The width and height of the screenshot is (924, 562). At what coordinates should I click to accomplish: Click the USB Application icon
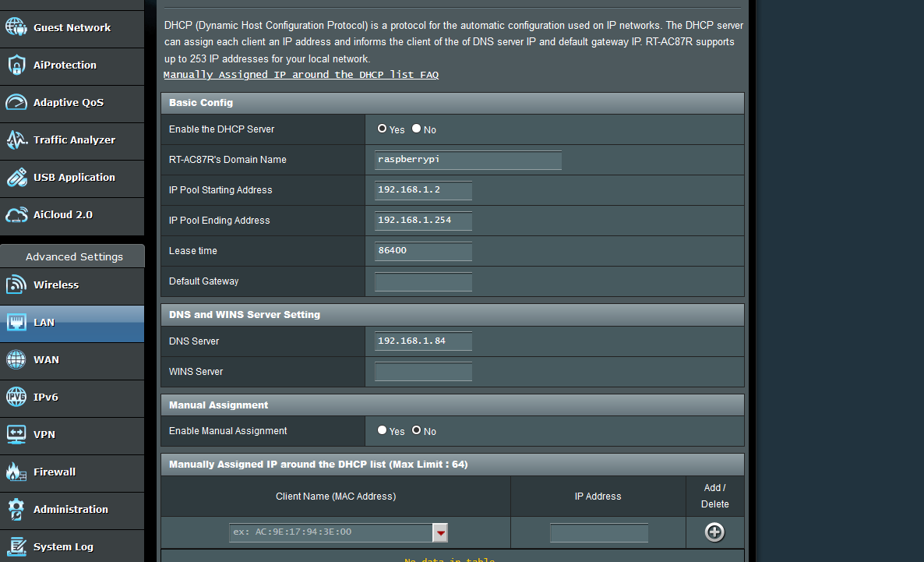pyautogui.click(x=16, y=178)
